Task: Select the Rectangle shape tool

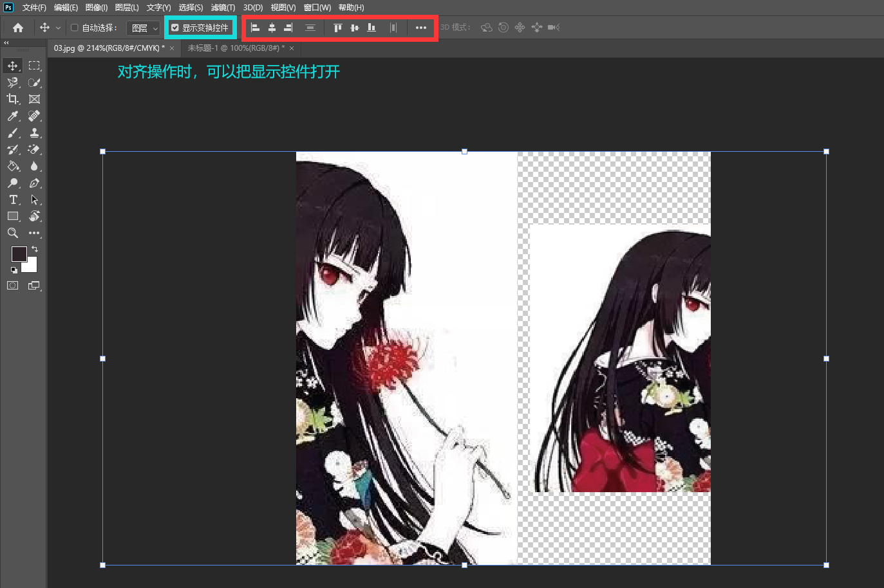Action: (x=13, y=216)
